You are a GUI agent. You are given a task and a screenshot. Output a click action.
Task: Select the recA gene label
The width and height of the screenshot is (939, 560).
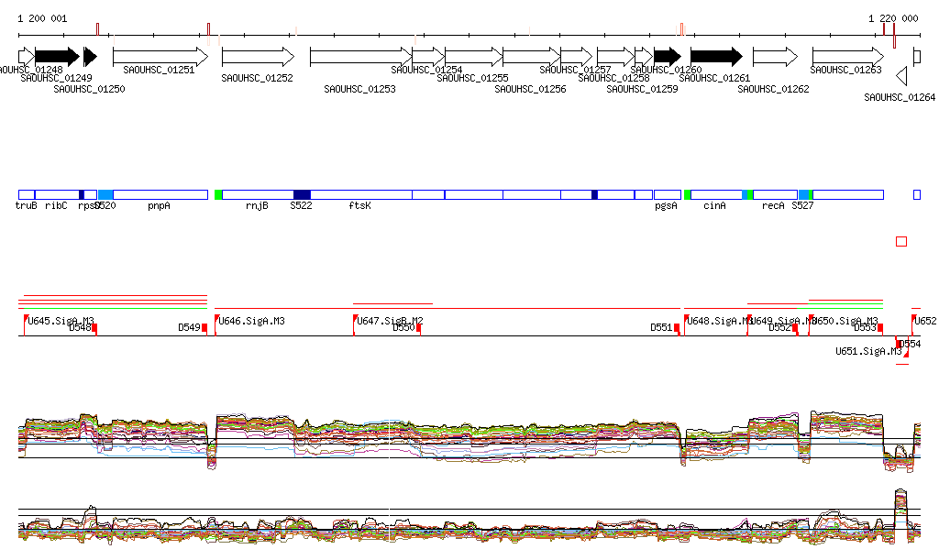(x=773, y=207)
